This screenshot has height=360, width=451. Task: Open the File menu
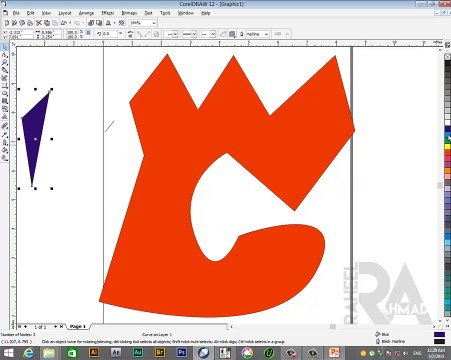coord(16,13)
